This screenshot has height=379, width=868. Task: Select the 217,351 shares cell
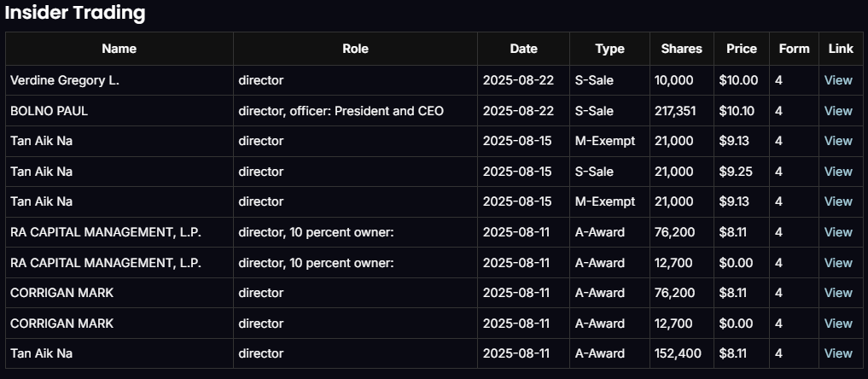[x=674, y=111]
